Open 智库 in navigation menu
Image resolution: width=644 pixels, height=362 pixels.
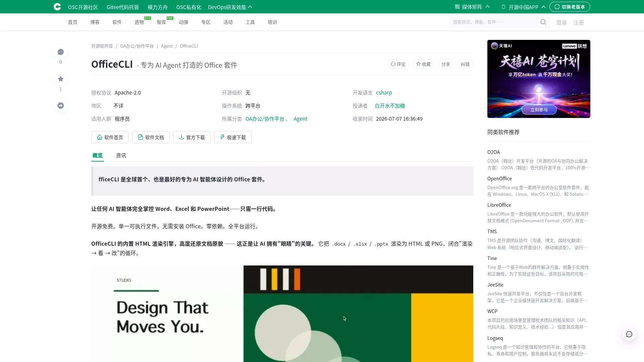pos(161,22)
